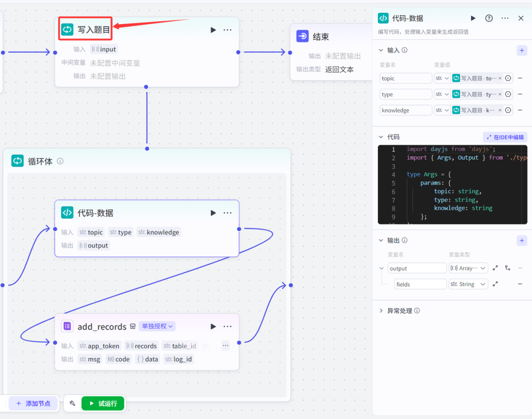Click inside the code editor area
The image size is (532, 419).
pyautogui.click(x=453, y=185)
